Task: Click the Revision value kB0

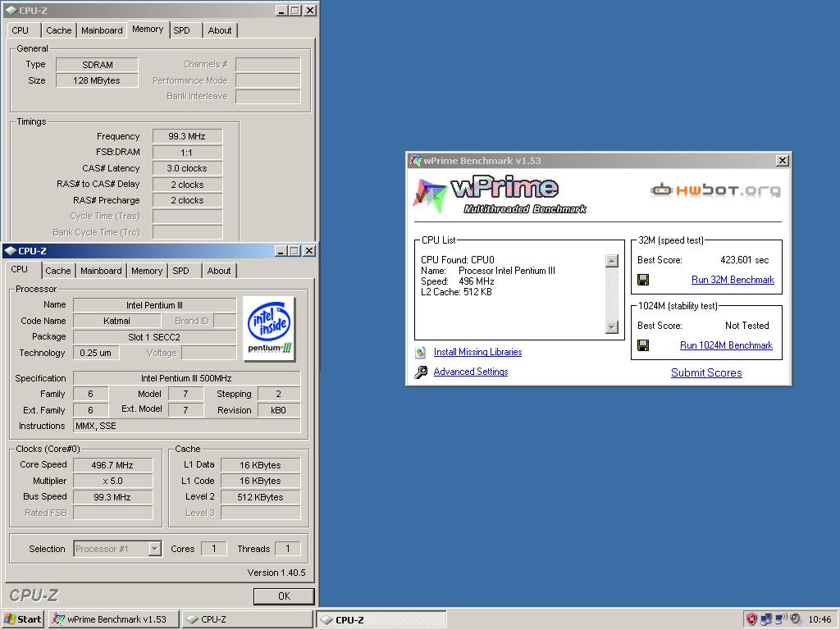Action: [279, 410]
